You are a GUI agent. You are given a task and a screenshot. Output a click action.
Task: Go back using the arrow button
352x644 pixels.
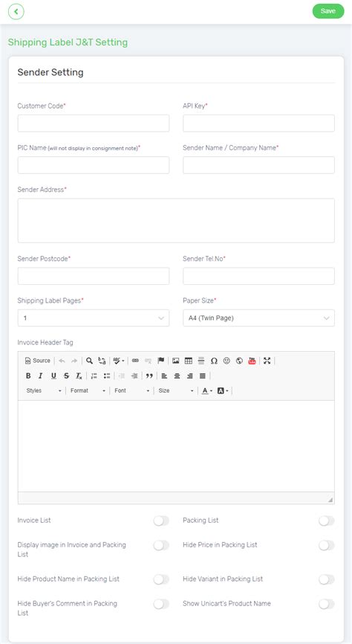tap(16, 11)
